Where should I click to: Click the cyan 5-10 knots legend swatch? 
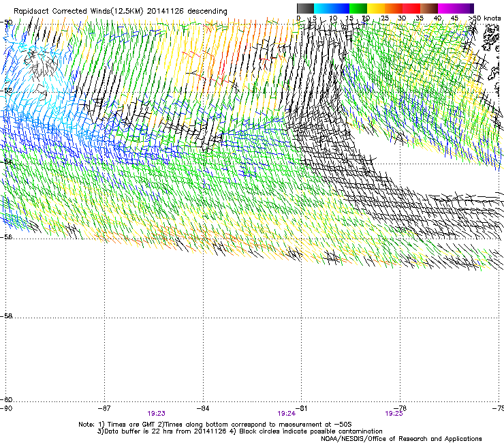click(x=323, y=8)
